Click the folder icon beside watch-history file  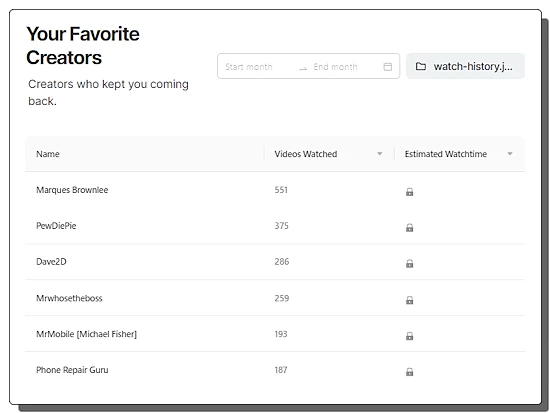pyautogui.click(x=421, y=66)
